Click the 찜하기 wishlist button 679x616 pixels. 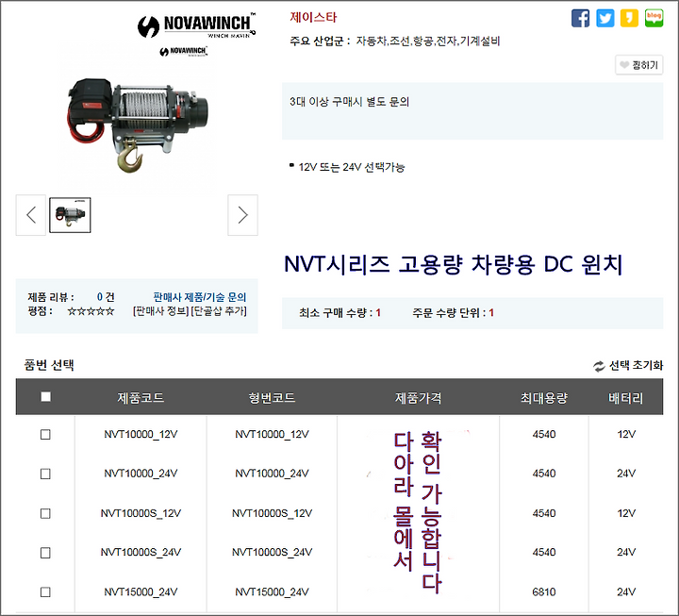638,65
